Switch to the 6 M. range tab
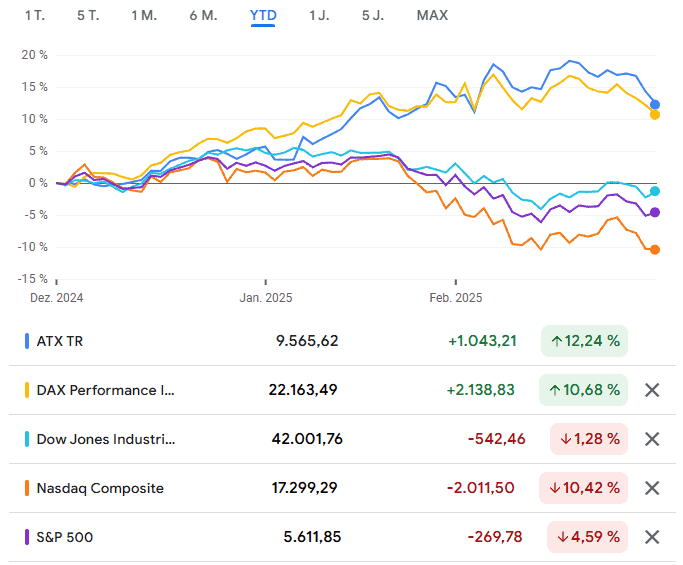683x565 pixels. (x=203, y=16)
